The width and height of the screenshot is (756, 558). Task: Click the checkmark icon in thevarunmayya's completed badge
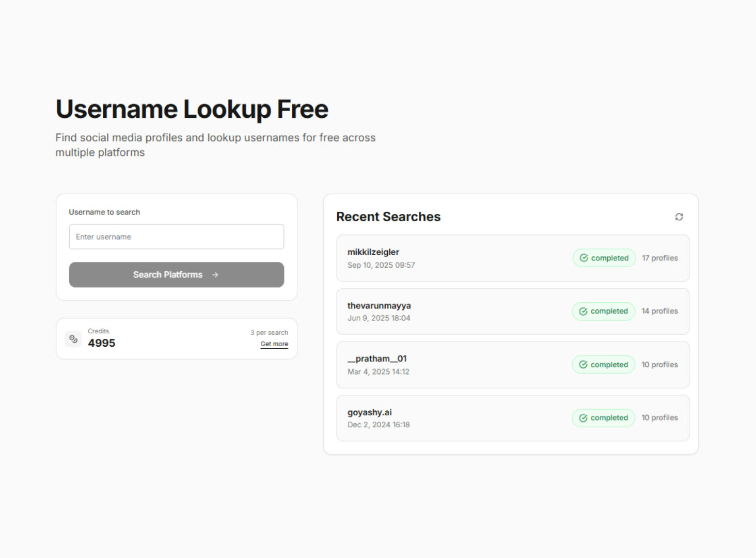point(583,311)
